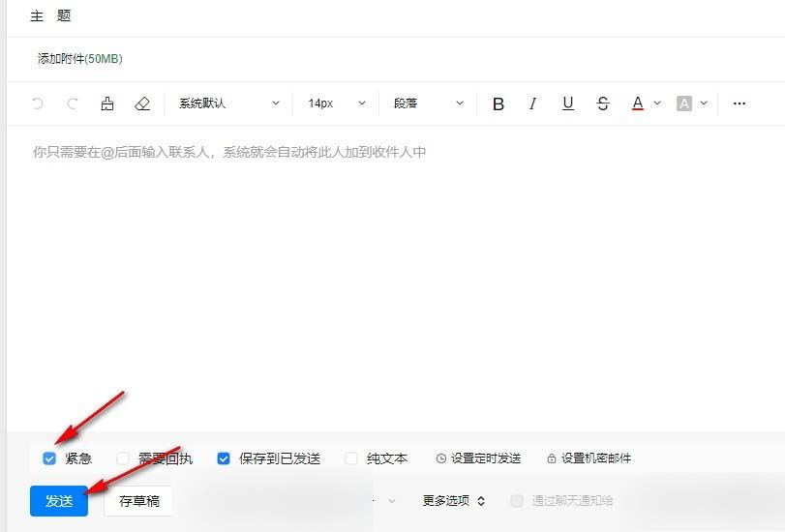Expand the font color picker arrow
Screen dimensions: 785x532
point(657,103)
